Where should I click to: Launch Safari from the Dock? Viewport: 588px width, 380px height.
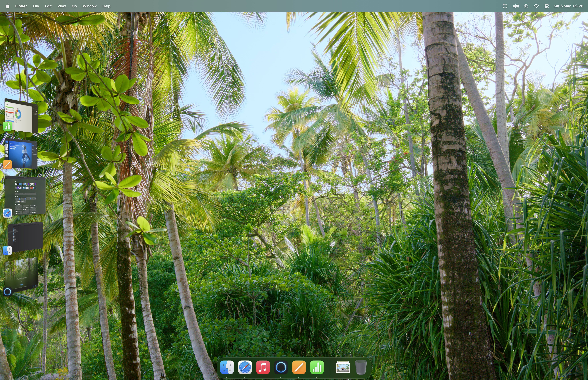[x=245, y=367]
